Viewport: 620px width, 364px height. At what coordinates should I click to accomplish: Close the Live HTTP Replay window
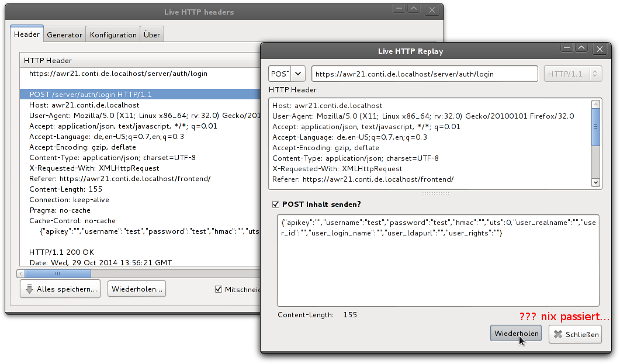(600, 48)
